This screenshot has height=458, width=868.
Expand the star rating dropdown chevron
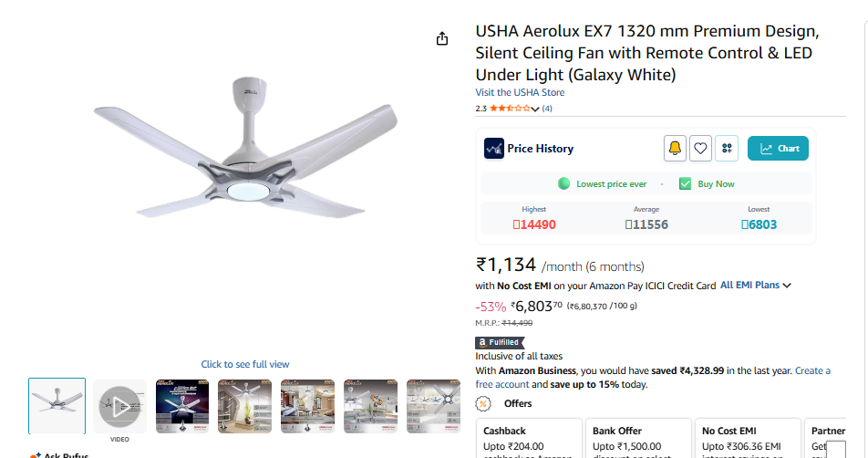[534, 109]
